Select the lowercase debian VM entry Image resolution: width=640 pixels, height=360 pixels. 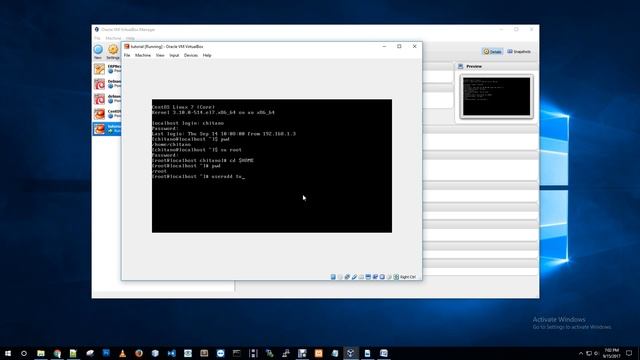click(107, 99)
